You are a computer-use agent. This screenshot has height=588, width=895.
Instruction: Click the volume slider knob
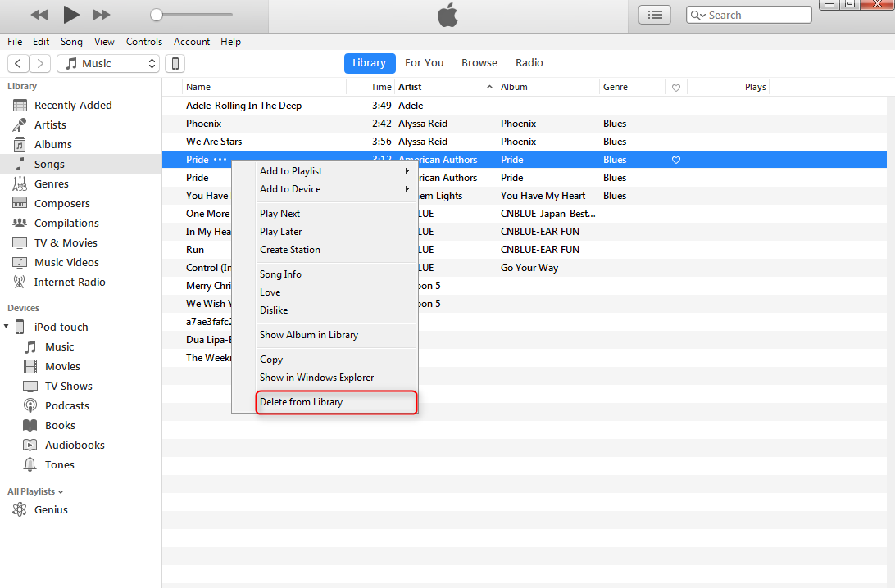point(157,15)
